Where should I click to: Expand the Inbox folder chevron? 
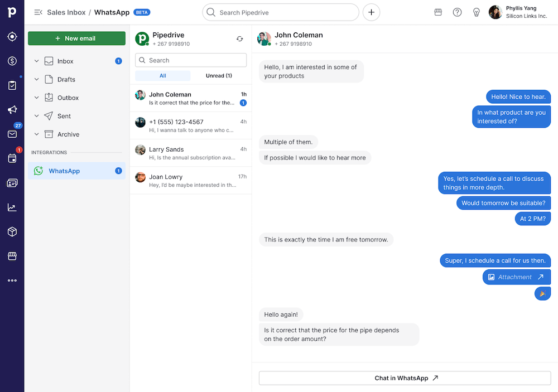(x=36, y=61)
